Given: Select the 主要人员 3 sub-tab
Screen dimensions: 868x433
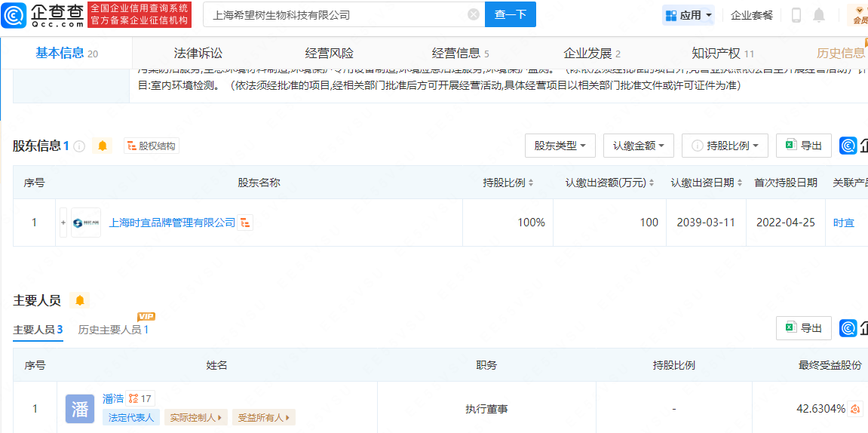Looking at the screenshot, I should pos(38,330).
